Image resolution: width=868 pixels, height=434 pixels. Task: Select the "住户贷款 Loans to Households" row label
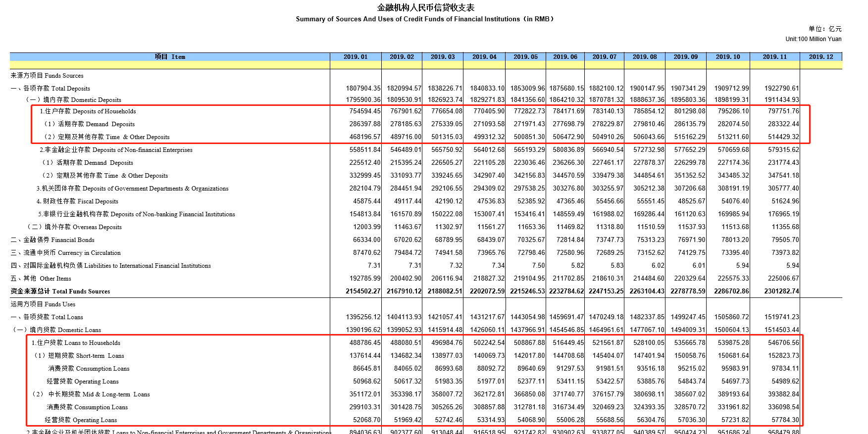point(76,343)
